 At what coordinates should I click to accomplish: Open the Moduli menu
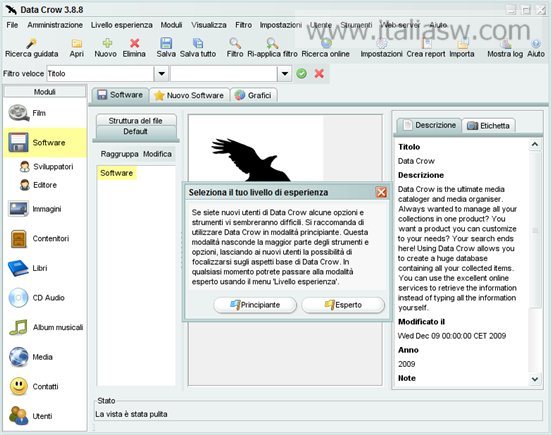click(x=171, y=25)
